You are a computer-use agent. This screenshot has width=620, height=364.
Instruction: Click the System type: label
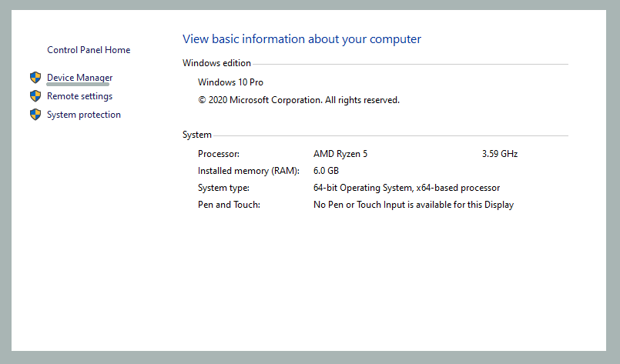coord(223,188)
